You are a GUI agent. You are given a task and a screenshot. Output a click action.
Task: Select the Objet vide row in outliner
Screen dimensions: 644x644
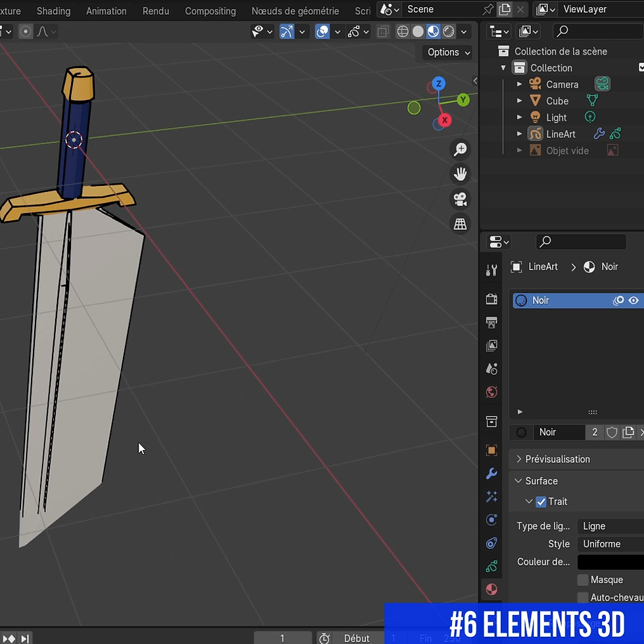tap(567, 150)
